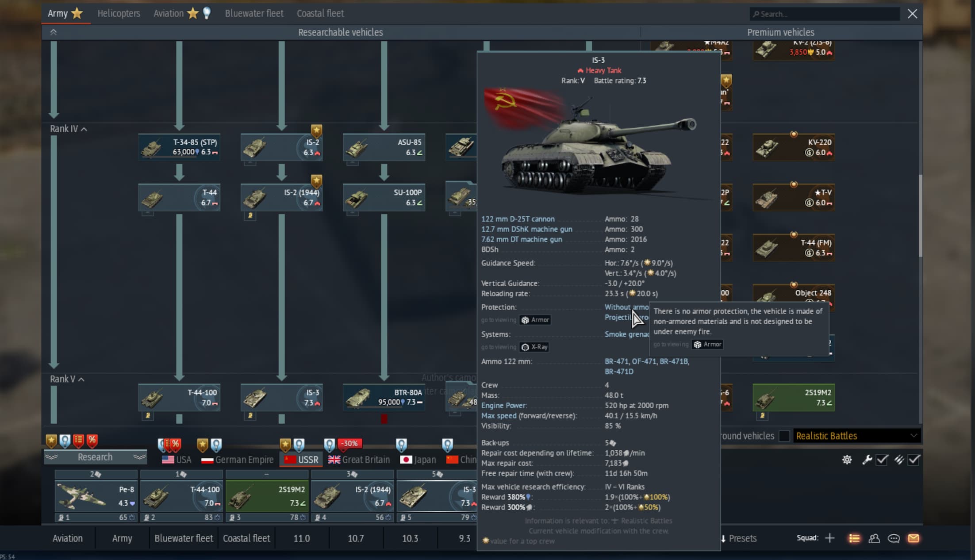Open the chat speech-bubble icon

894,538
